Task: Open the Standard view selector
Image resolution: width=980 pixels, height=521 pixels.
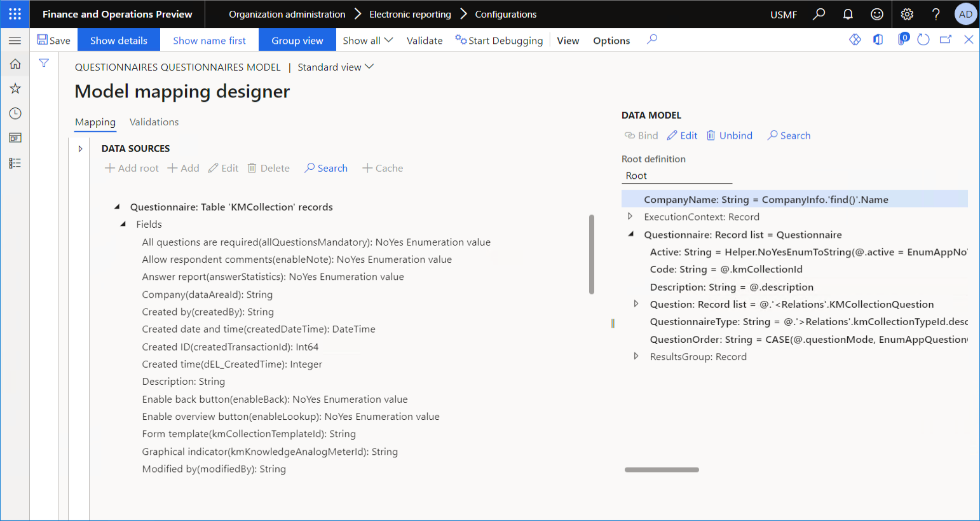Action: (335, 66)
